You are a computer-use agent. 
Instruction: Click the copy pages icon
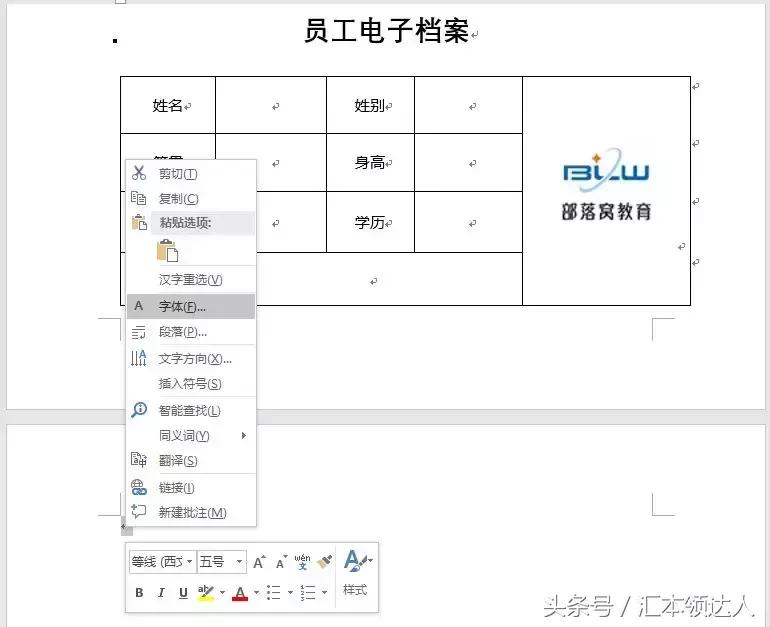coord(139,198)
